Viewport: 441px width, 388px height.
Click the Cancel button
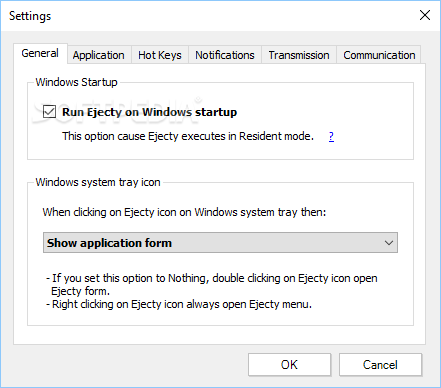pyautogui.click(x=380, y=365)
